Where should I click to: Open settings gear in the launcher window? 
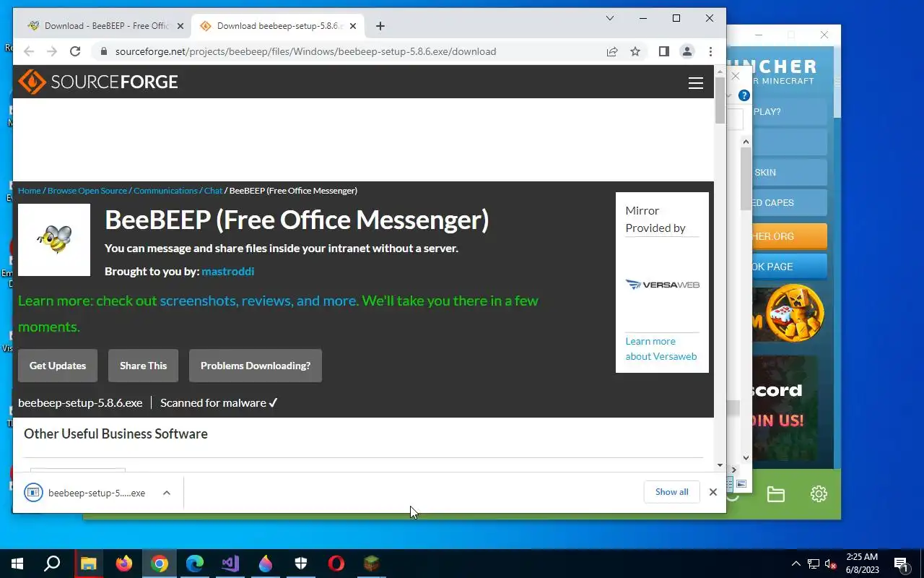pos(819,494)
